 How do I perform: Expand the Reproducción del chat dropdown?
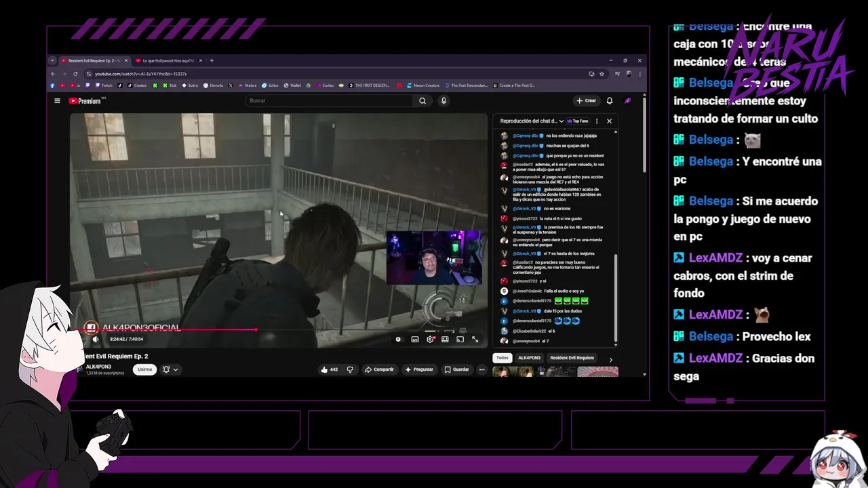[x=532, y=121]
